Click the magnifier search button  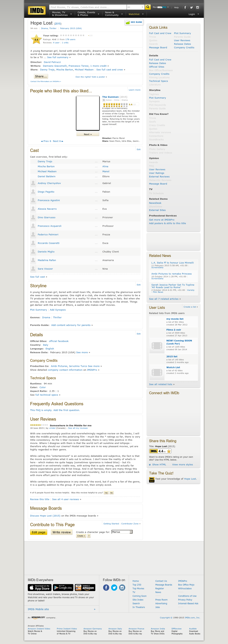coord(148,7)
